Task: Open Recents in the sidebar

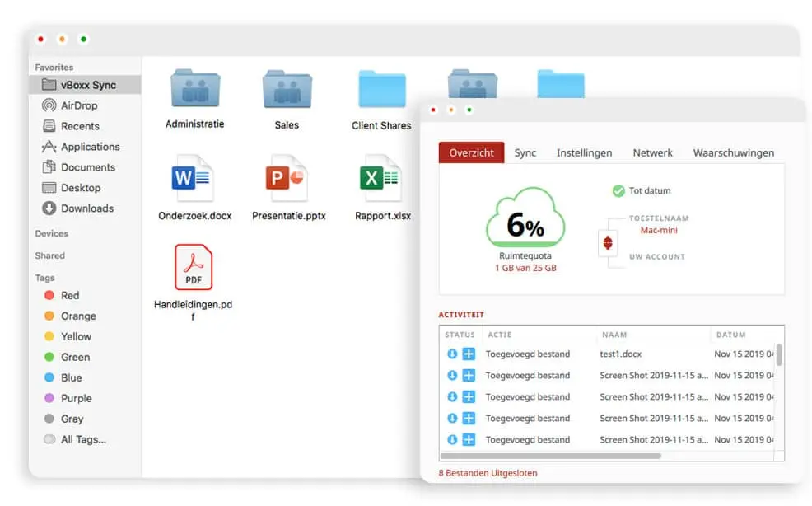Action: tap(80, 126)
